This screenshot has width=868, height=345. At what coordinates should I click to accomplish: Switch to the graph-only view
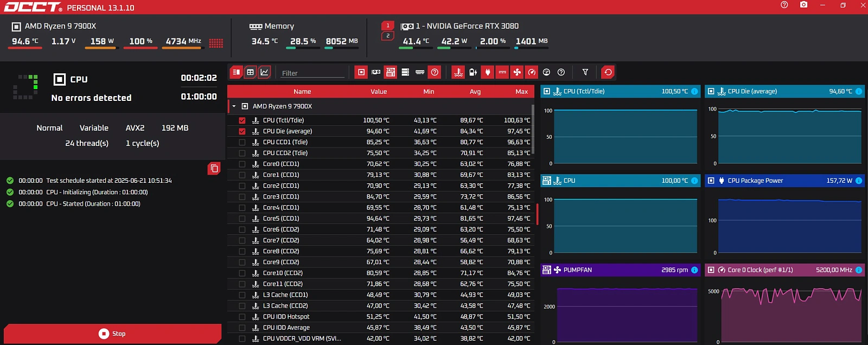pos(264,72)
